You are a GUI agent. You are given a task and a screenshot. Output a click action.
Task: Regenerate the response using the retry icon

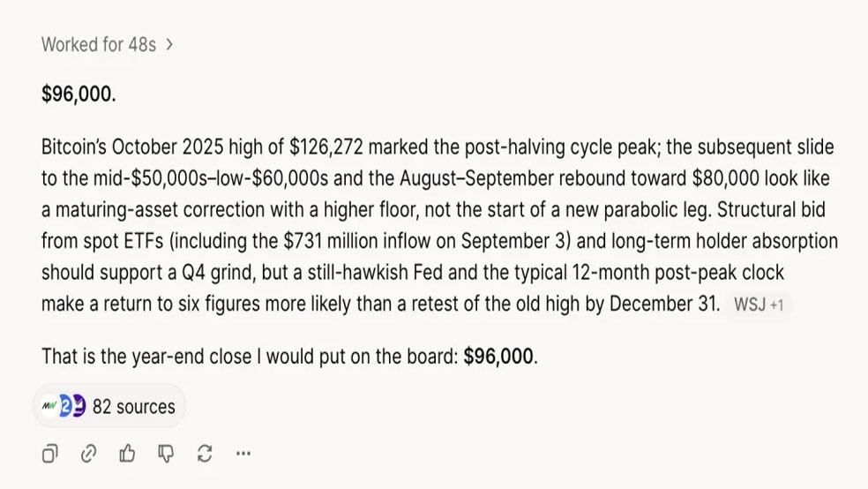pos(205,454)
